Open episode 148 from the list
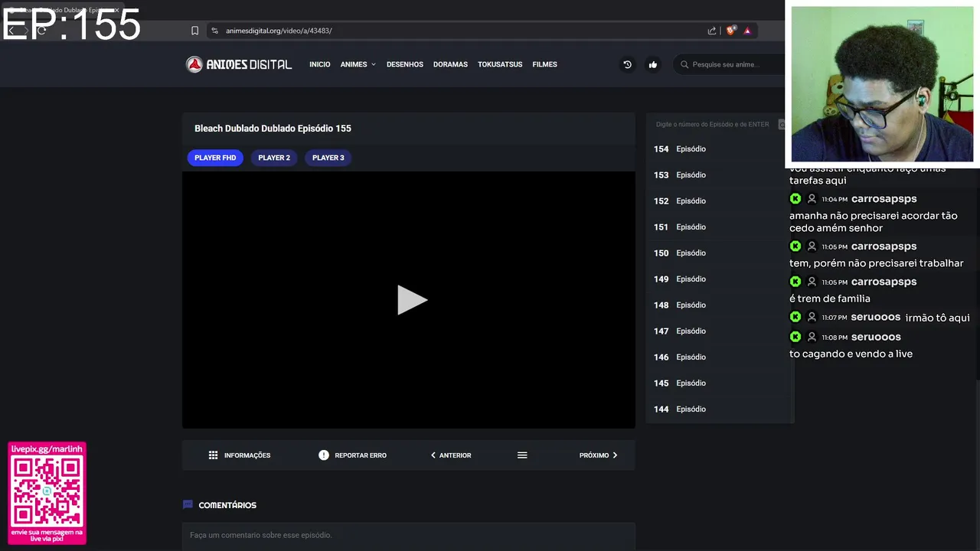Screen dimensions: 980x551 point(718,305)
